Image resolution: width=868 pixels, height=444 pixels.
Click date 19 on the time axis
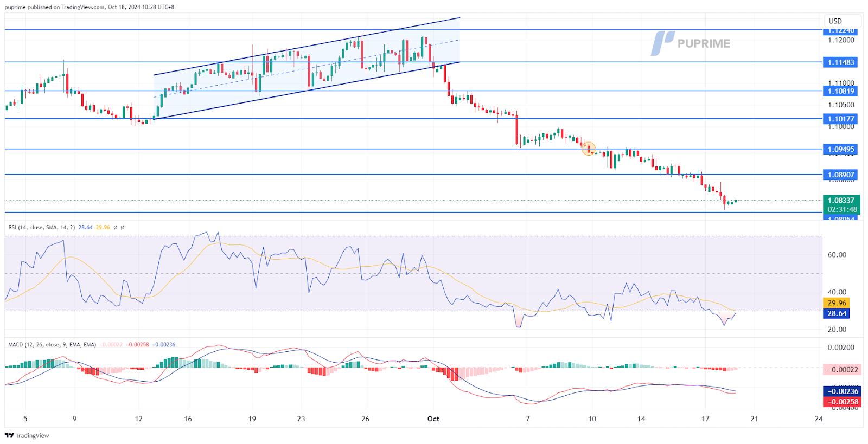pos(252,419)
